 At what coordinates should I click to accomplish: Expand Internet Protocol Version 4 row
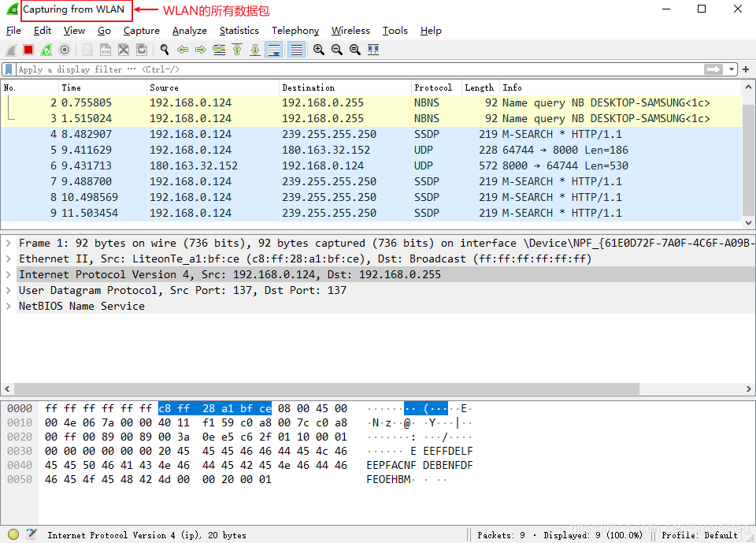8,274
